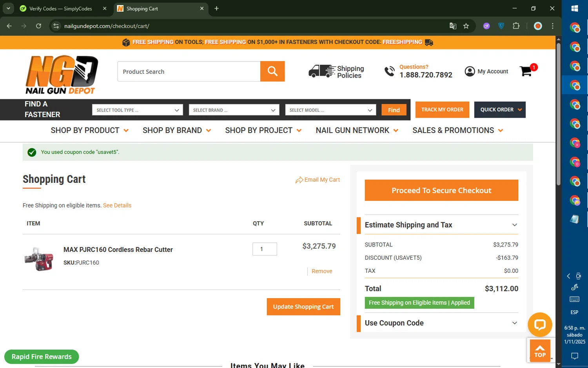The height and width of the screenshot is (368, 588).
Task: Open the Select Brand dropdown
Action: [x=234, y=110]
